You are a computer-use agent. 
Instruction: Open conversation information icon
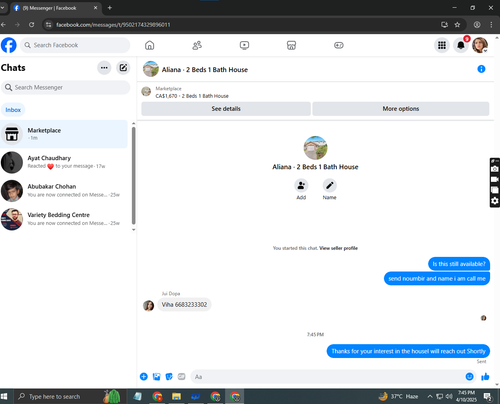pos(481,69)
